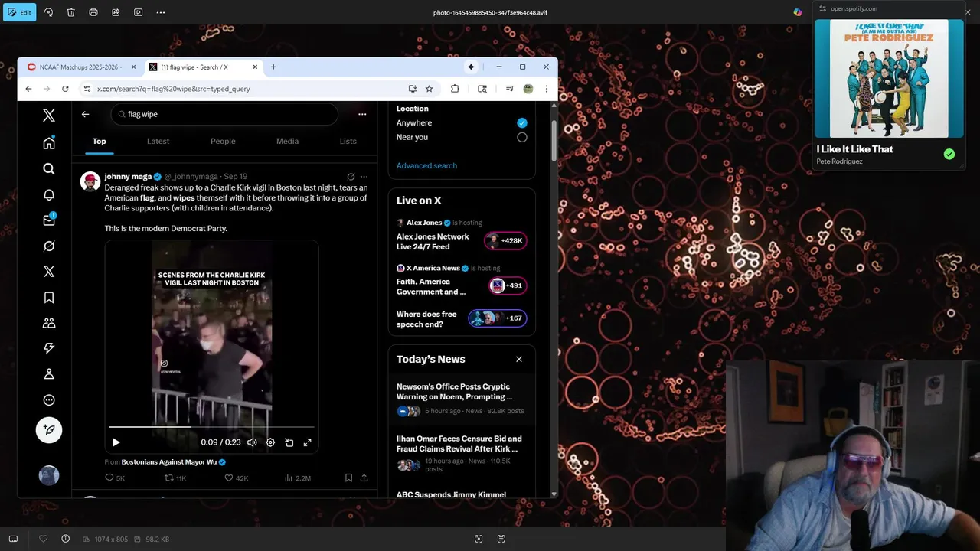Click the X logo in the sidebar

49,116
